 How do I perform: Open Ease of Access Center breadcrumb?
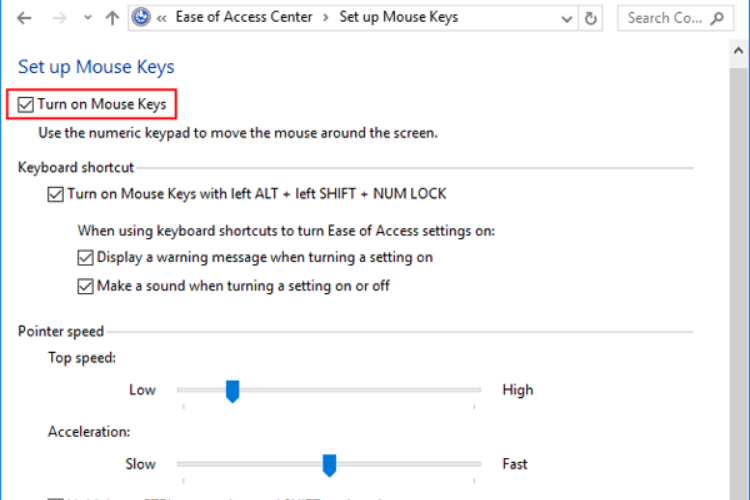click(x=243, y=17)
